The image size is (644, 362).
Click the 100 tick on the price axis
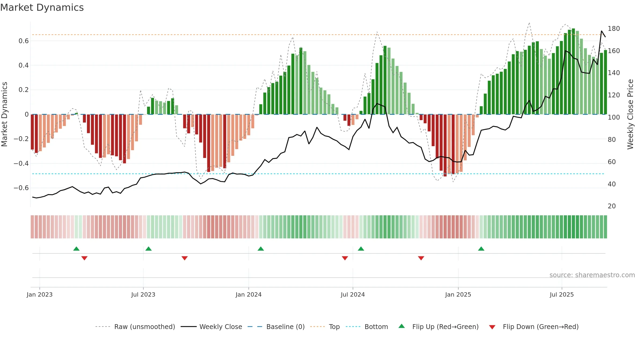[x=614, y=117]
